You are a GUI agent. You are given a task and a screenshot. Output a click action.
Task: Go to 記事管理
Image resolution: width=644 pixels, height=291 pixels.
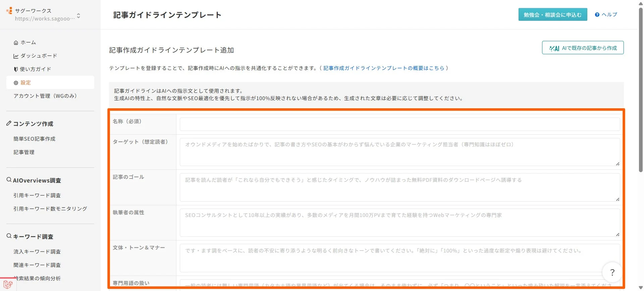24,152
